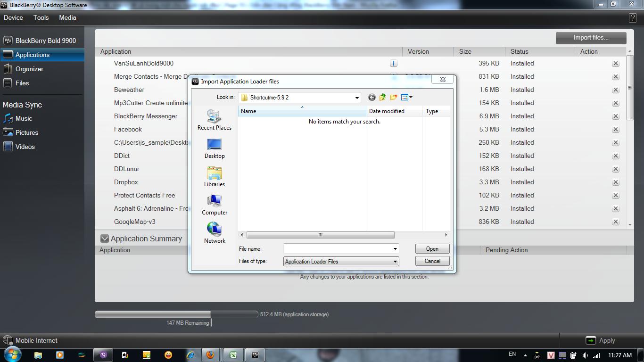This screenshot has width=644, height=362.
Task: Switch to Files section
Action: pyautogui.click(x=42, y=83)
